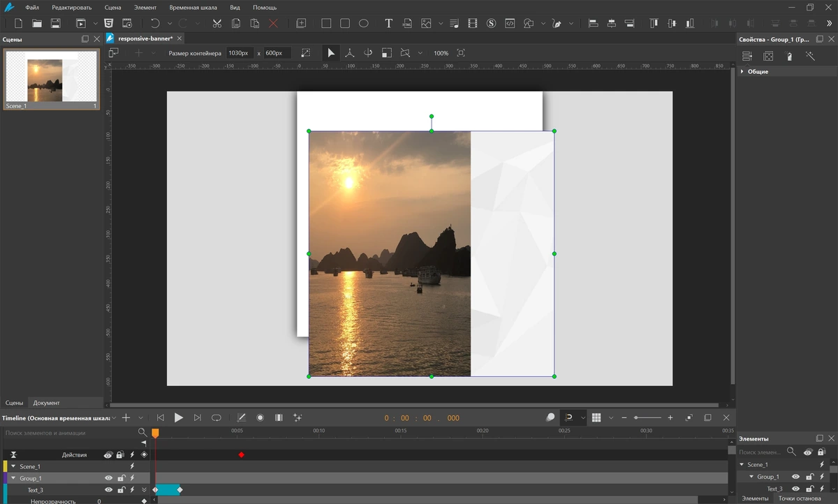Image resolution: width=838 pixels, height=504 pixels.
Task: Save the document with the floppy disk icon
Action: point(55,24)
